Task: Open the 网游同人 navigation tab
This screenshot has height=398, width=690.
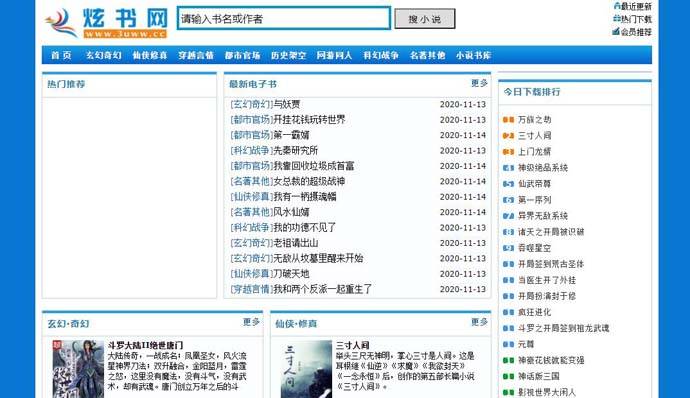Action: (x=334, y=55)
